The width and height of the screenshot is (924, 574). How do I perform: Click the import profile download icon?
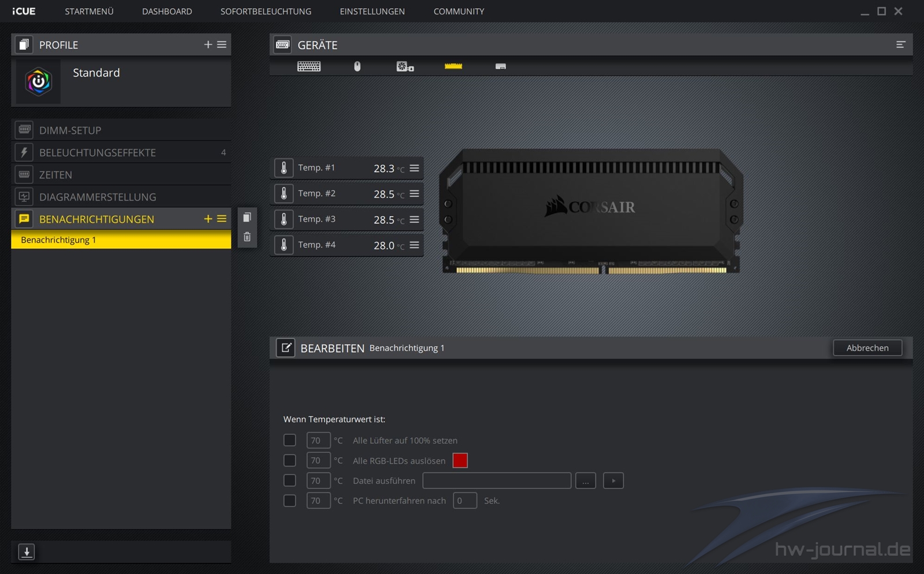27,551
